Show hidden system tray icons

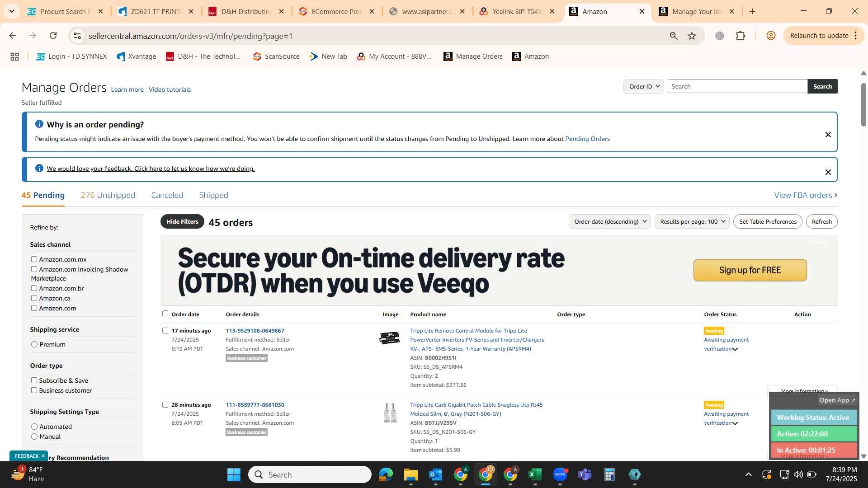click(x=748, y=474)
